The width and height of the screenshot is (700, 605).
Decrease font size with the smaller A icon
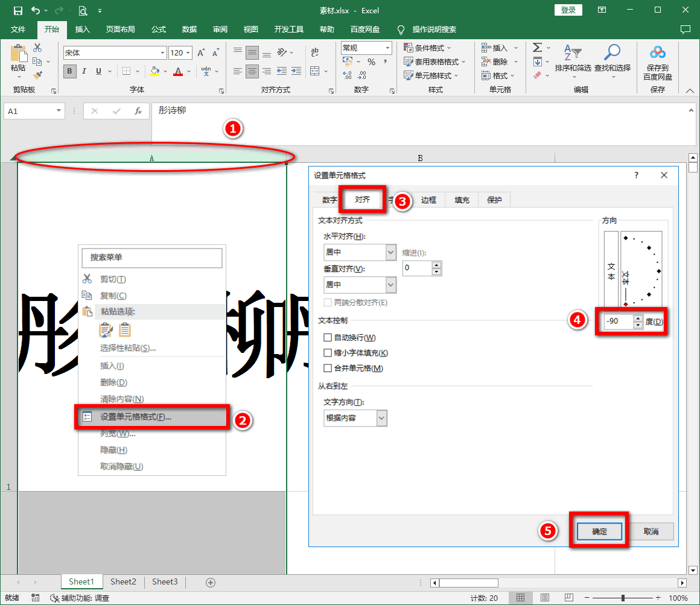215,52
